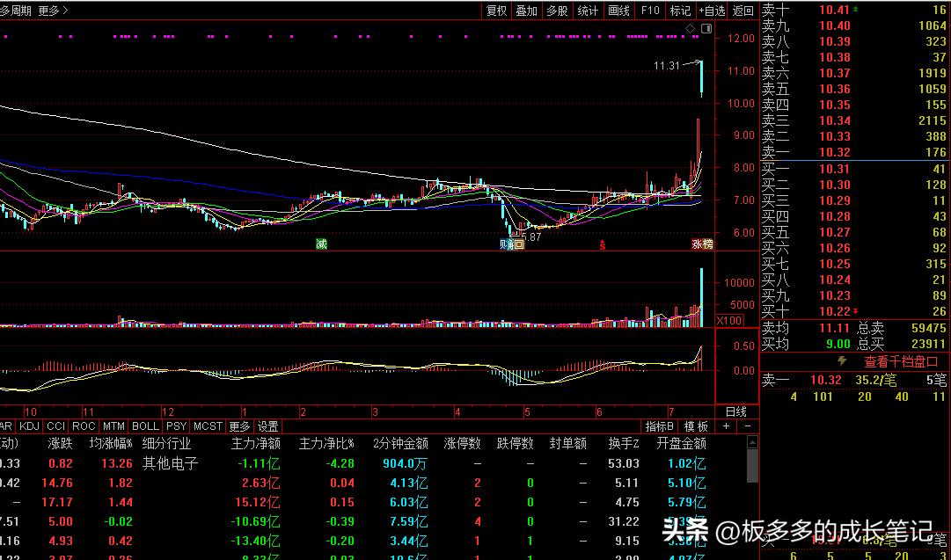Open the 统计 statistics tool
The image size is (951, 560).
click(587, 11)
